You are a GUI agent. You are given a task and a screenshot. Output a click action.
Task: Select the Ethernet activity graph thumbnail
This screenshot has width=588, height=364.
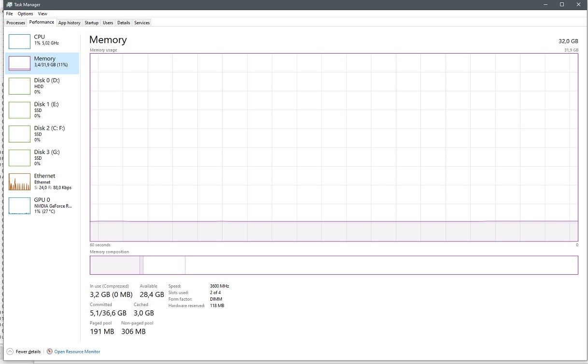coord(19,182)
